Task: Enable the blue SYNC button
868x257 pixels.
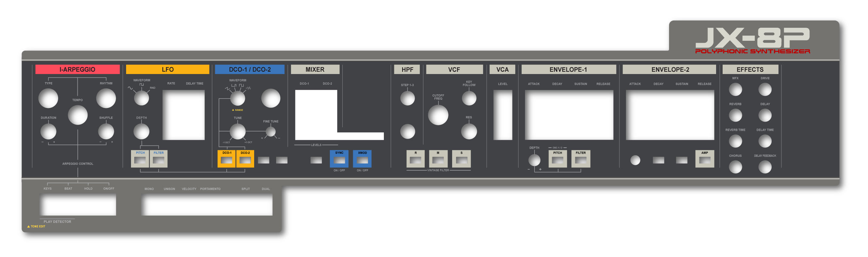Action: tap(339, 159)
